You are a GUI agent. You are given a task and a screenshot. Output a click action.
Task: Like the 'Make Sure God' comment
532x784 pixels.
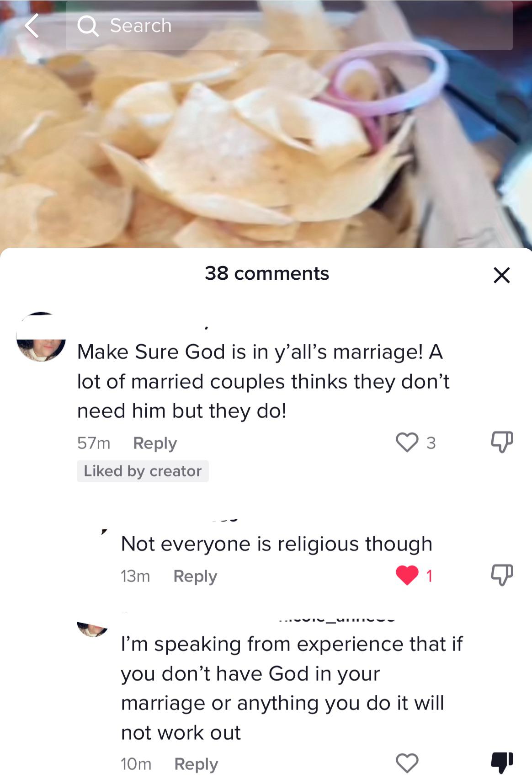point(407,443)
